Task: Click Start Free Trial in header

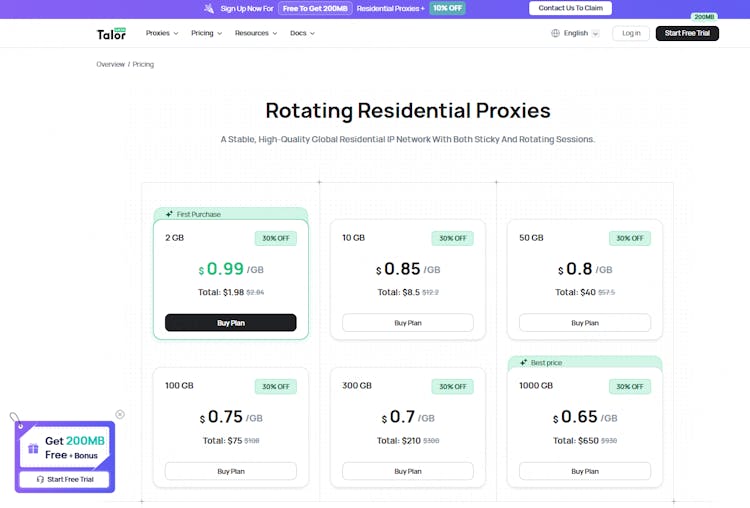Action: pyautogui.click(x=687, y=33)
